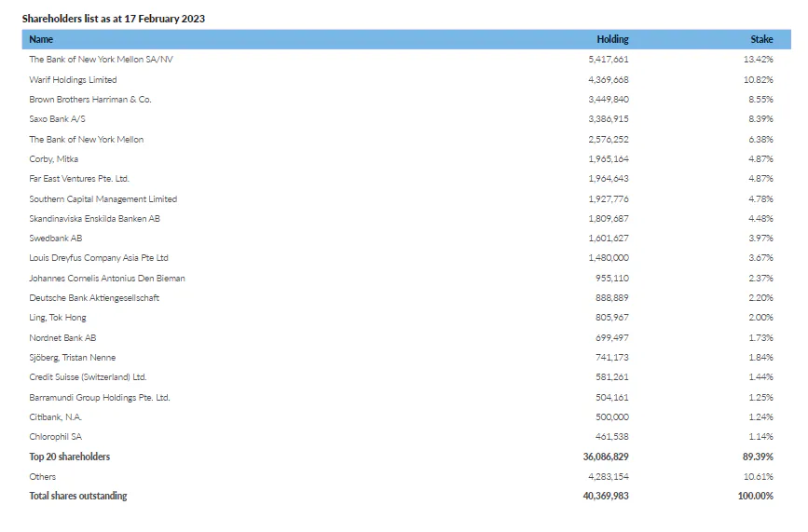Click the Stake column header
This screenshot has height=532, width=808.
761,39
